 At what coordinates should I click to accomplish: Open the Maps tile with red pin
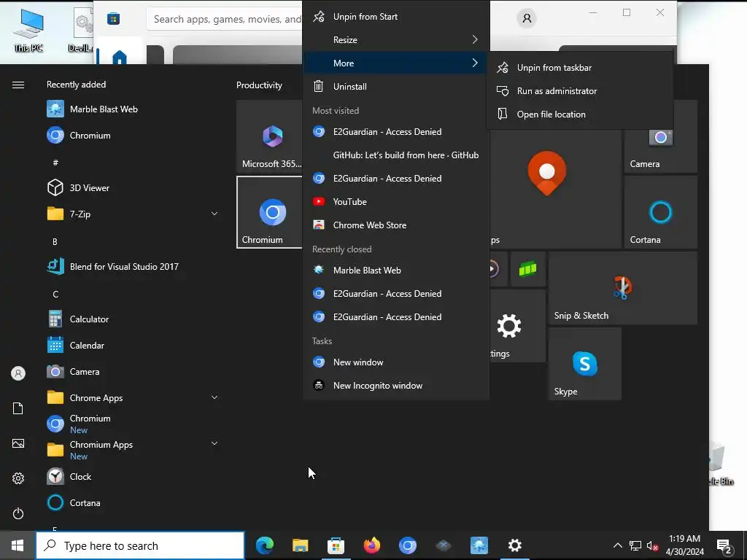tap(555, 189)
